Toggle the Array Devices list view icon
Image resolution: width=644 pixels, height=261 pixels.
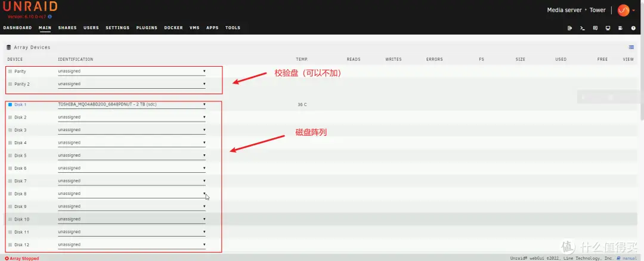(x=631, y=47)
